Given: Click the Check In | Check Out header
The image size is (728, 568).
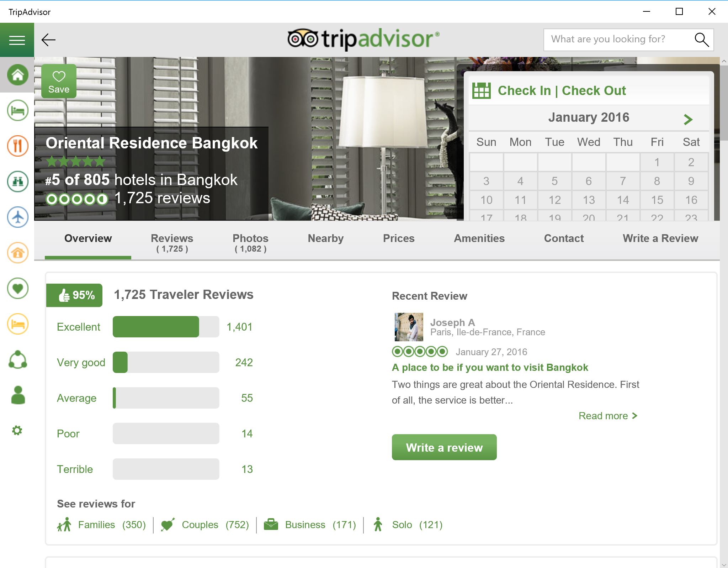Looking at the screenshot, I should [x=562, y=91].
